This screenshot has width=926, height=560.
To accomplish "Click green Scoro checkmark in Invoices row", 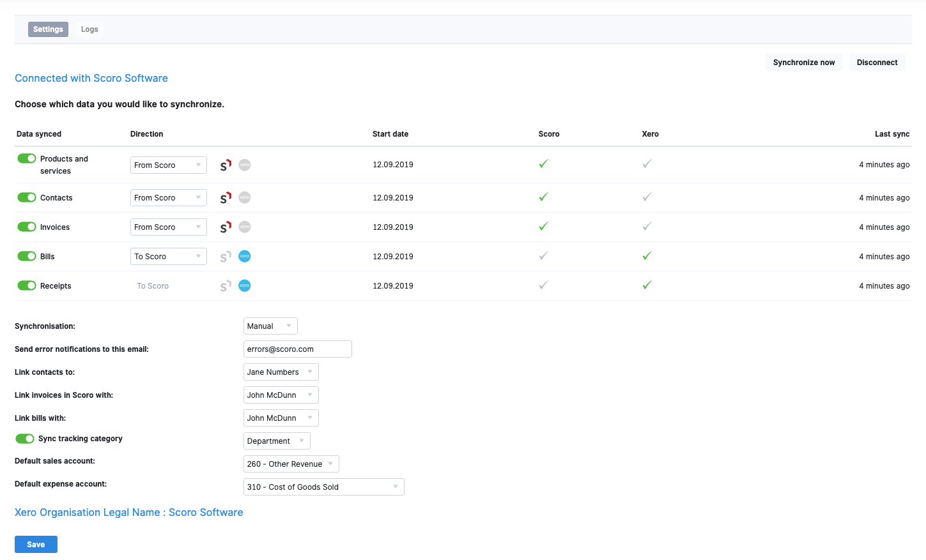I will 543,227.
